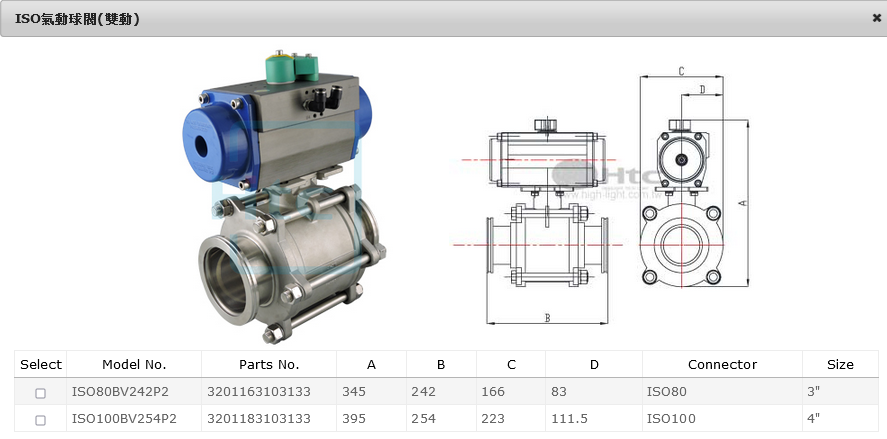Screen dimensions: 887x439
Task: Tick the checkbox for ISO100BV254P2
Action: [41, 420]
